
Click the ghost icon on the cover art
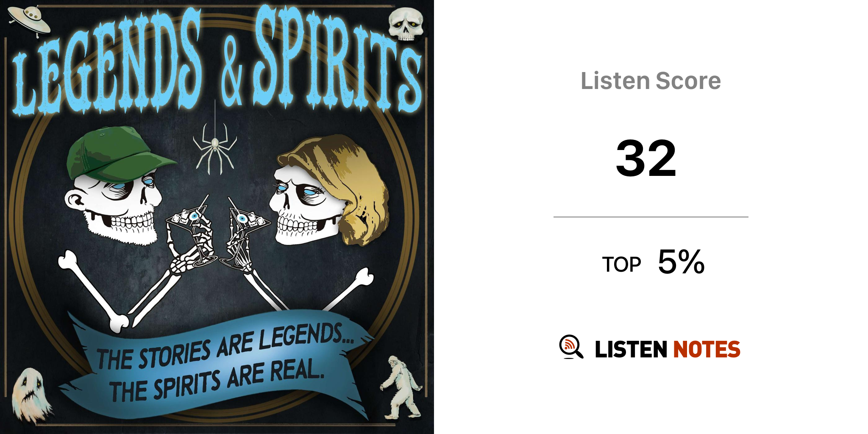[31, 395]
